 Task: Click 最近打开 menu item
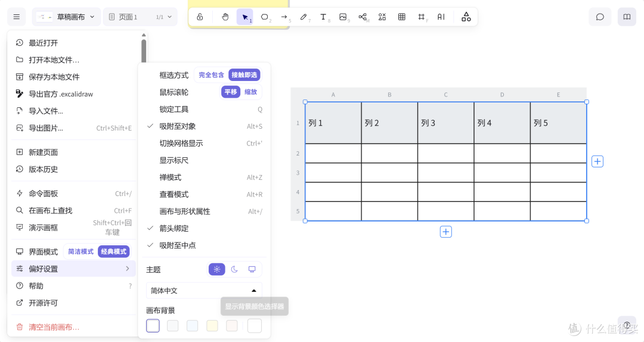pyautogui.click(x=73, y=43)
